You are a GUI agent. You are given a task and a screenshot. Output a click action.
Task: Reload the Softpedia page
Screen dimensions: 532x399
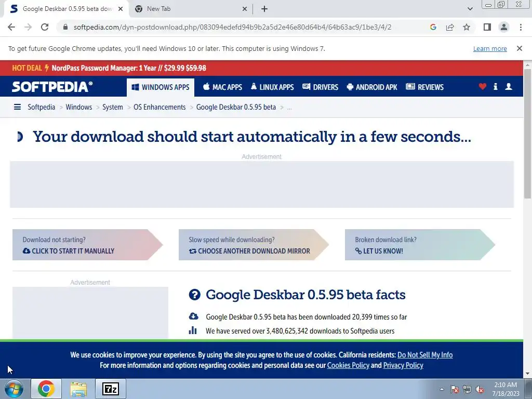coord(45,27)
